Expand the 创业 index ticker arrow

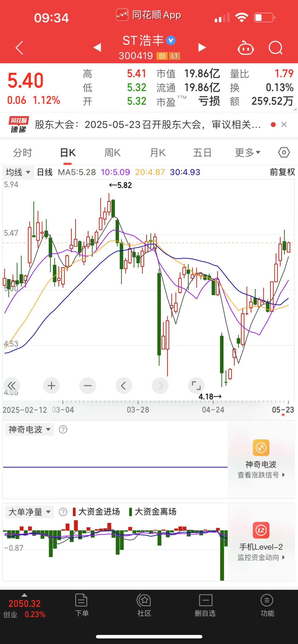tap(24, 595)
